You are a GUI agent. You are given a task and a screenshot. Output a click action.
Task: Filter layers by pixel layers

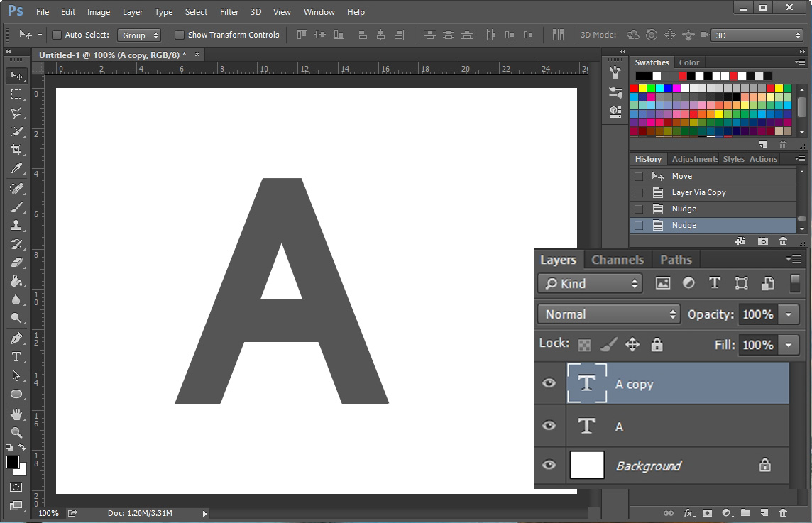663,282
